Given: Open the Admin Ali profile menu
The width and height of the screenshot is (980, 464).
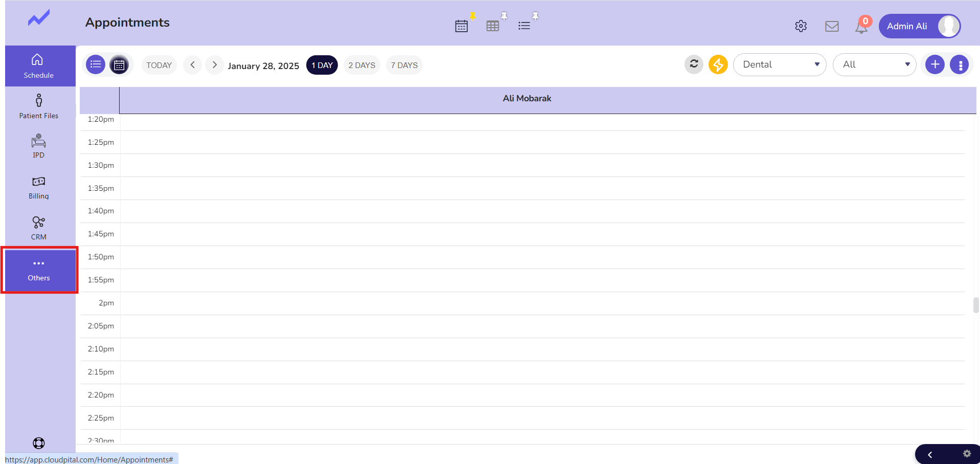Looking at the screenshot, I should click(x=919, y=26).
